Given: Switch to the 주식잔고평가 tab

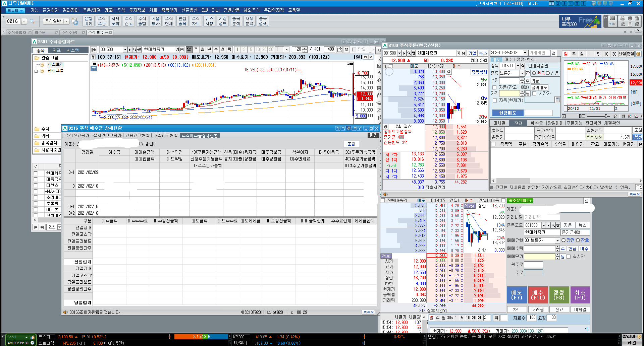Looking at the screenshot, I should 77,135.
